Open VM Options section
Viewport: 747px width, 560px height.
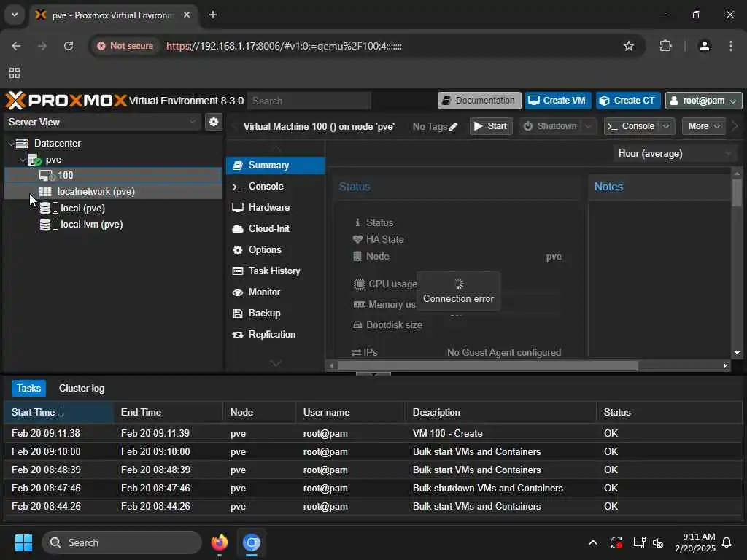(275, 249)
